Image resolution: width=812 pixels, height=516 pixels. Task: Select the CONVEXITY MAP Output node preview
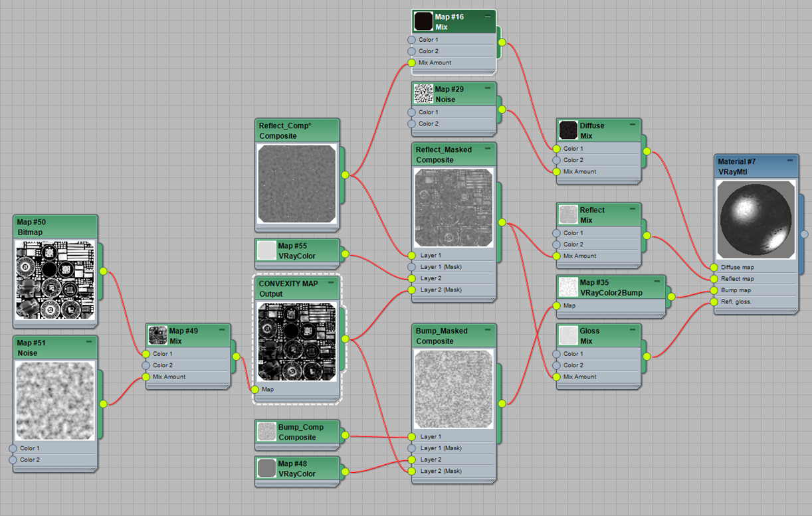(x=297, y=341)
